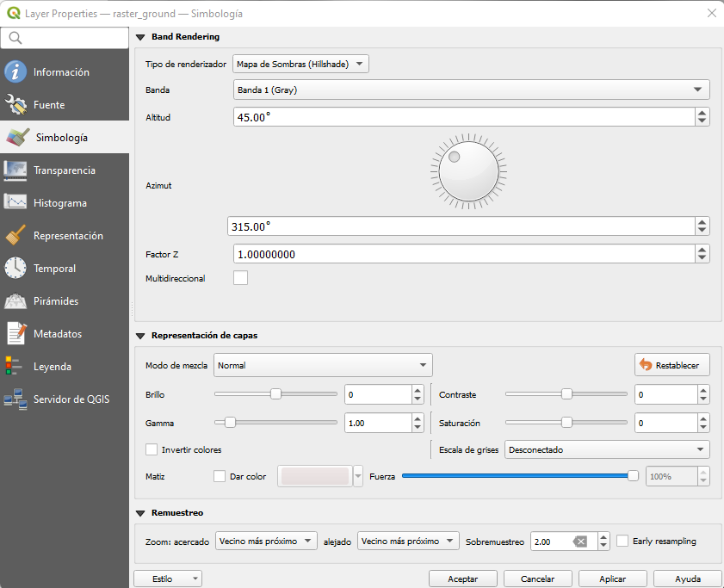Switch to the Transparencia tab
This screenshot has height=588, width=724.
point(65,170)
